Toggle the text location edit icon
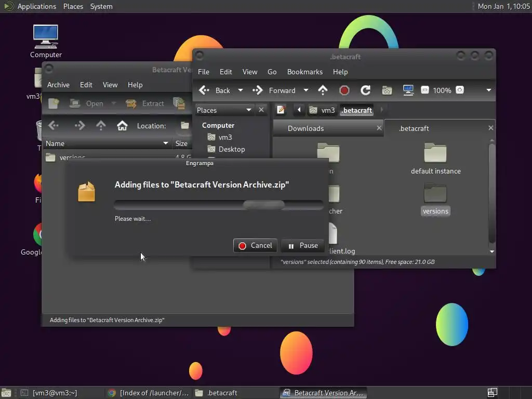The height and width of the screenshot is (399, 532). pyautogui.click(x=281, y=110)
